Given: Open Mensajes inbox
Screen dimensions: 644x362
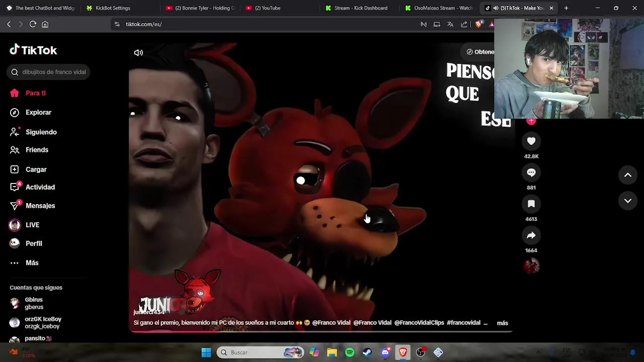Looking at the screenshot, I should pyautogui.click(x=32, y=206).
